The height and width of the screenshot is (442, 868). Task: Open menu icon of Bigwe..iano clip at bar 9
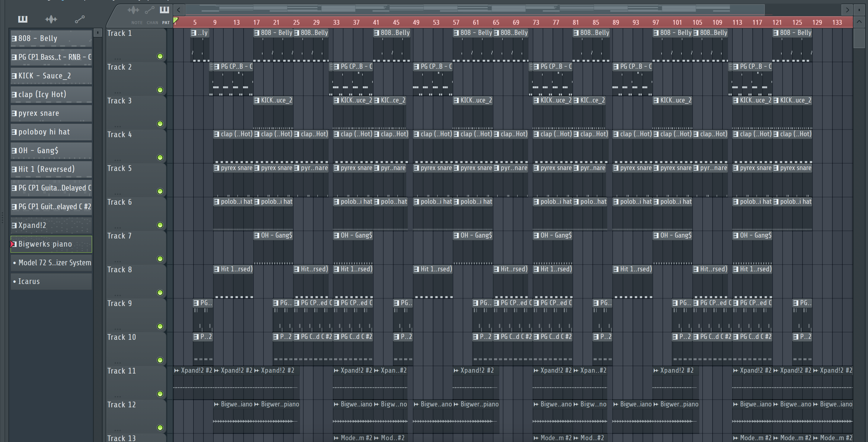tap(217, 404)
